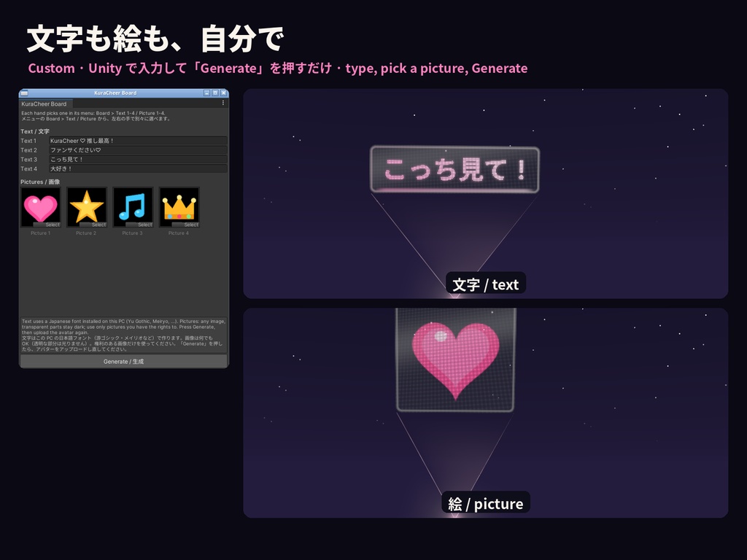Click Select under the heart picture
Viewport: 747px width, 560px height.
(x=47, y=225)
